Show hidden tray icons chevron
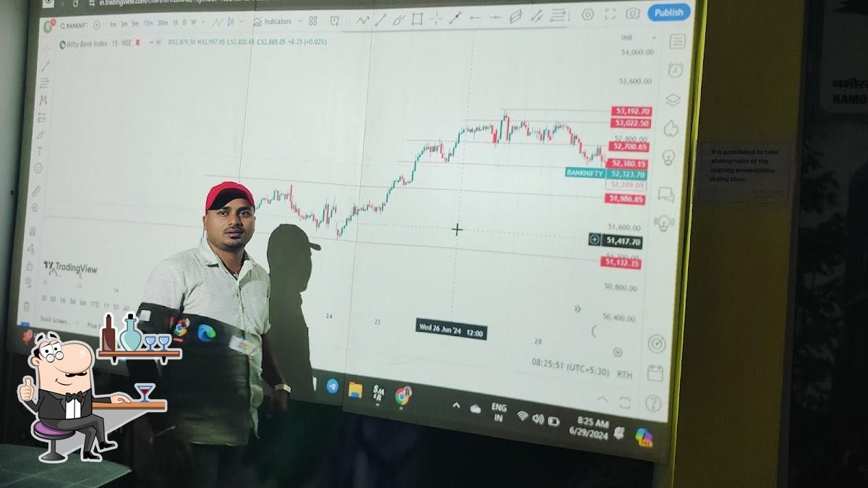Image resolution: width=868 pixels, height=488 pixels. [456, 406]
